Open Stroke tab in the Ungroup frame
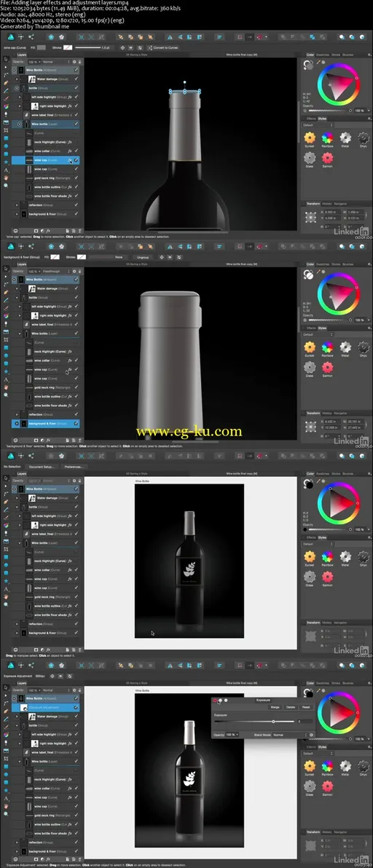373x868 pixels. pyautogui.click(x=336, y=264)
